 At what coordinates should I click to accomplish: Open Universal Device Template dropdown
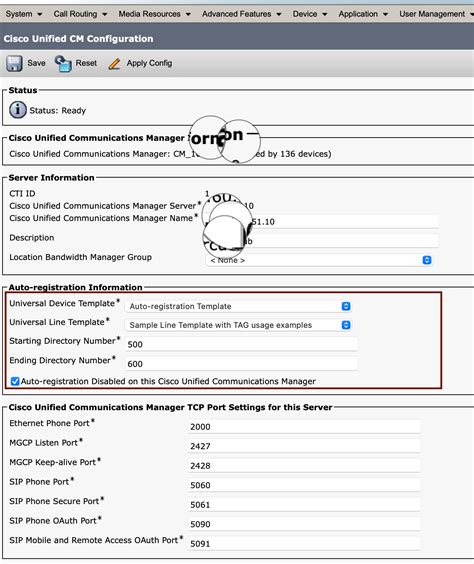238,306
